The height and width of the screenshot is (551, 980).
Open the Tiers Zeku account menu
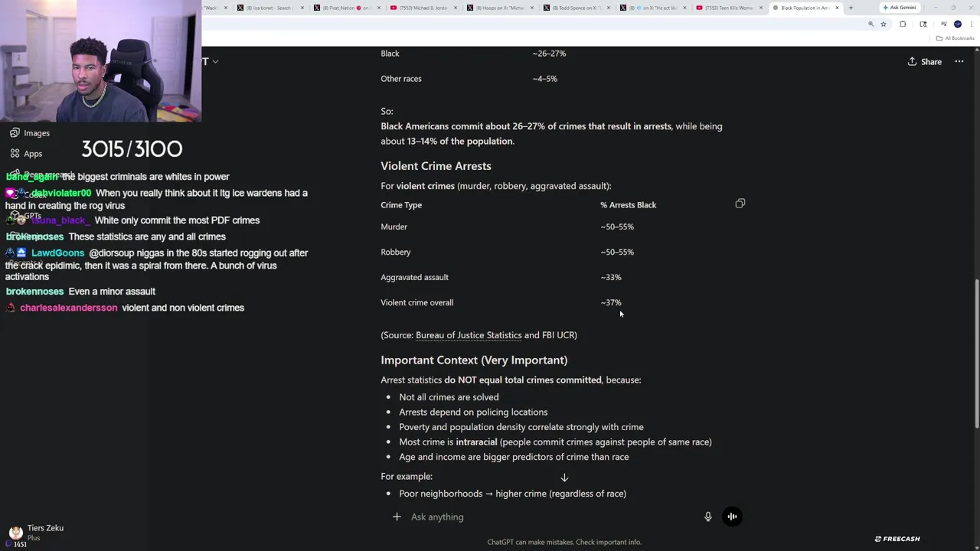pos(34,532)
